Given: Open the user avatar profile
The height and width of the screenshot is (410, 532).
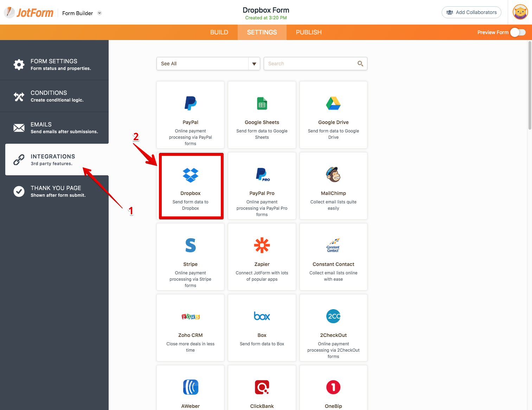Looking at the screenshot, I should click(x=520, y=12).
